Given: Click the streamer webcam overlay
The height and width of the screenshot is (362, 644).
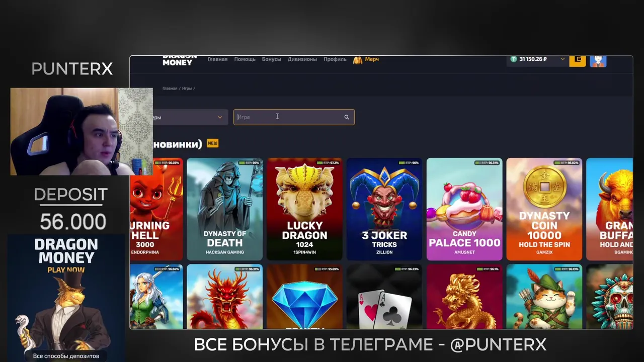Looking at the screenshot, I should coord(82,132).
